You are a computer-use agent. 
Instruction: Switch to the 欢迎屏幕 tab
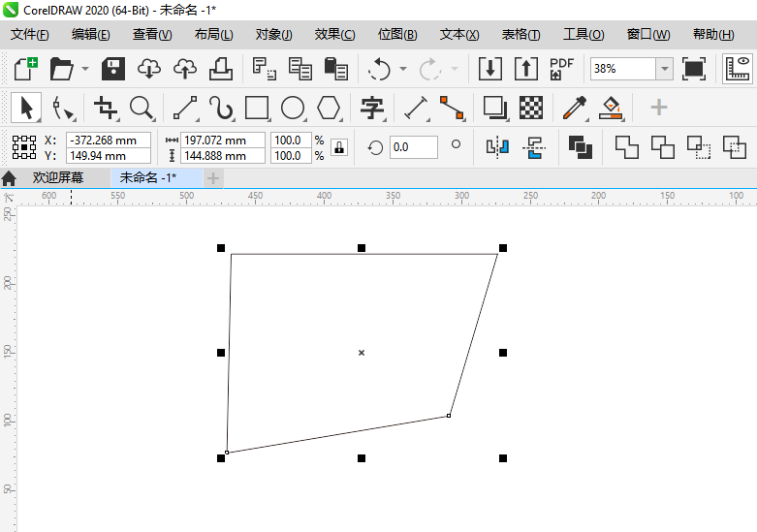tap(57, 177)
